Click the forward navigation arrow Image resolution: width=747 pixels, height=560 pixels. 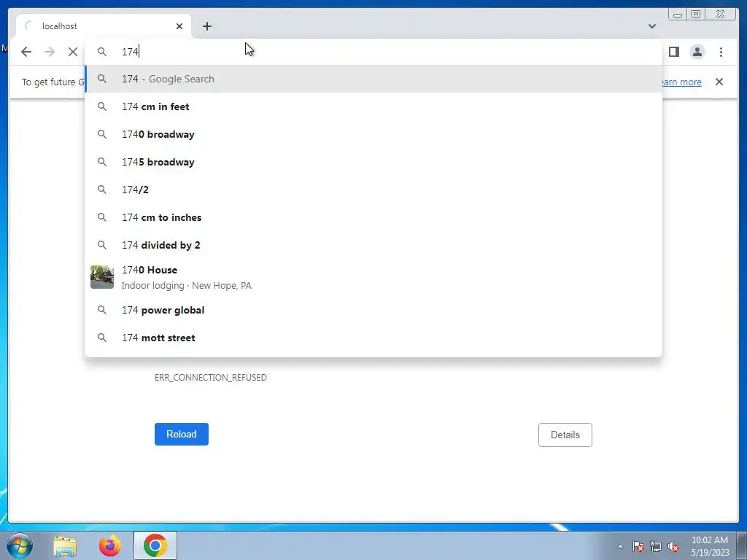click(x=50, y=52)
